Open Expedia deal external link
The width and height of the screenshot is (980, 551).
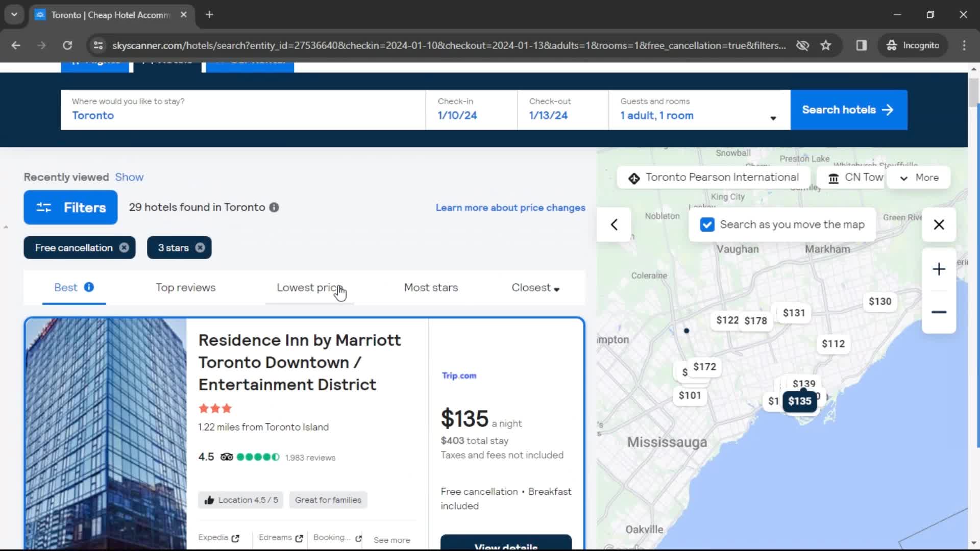tap(219, 538)
